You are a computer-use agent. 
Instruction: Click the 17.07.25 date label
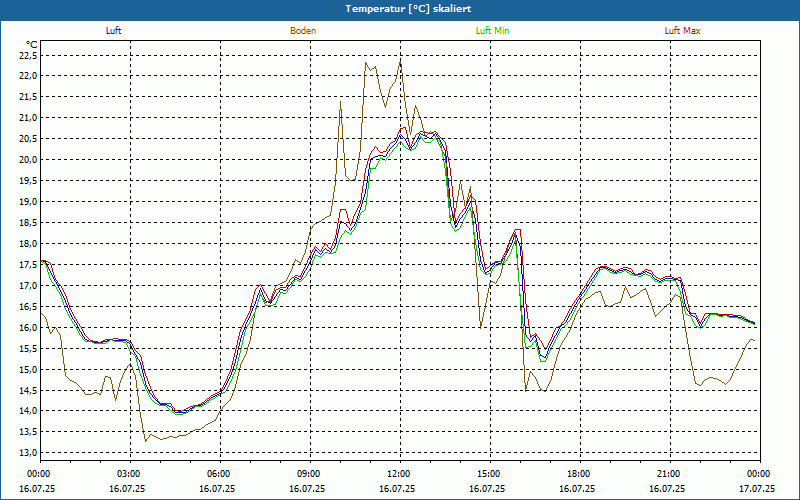[x=757, y=488]
